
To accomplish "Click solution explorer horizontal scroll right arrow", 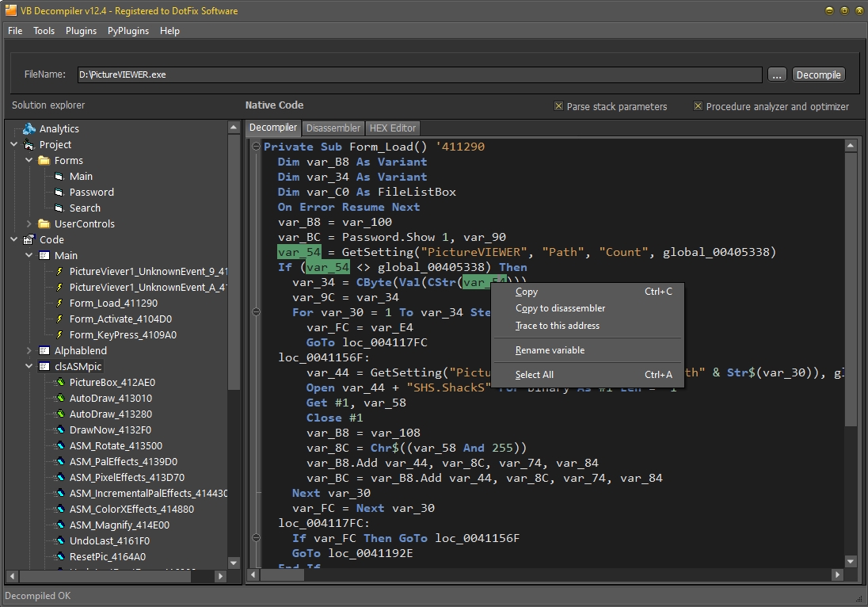I will [x=220, y=576].
